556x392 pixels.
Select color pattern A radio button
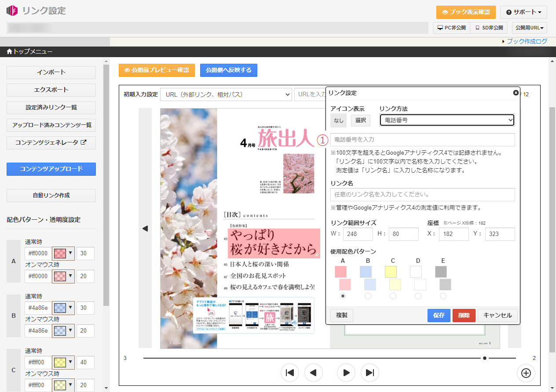coord(343,296)
